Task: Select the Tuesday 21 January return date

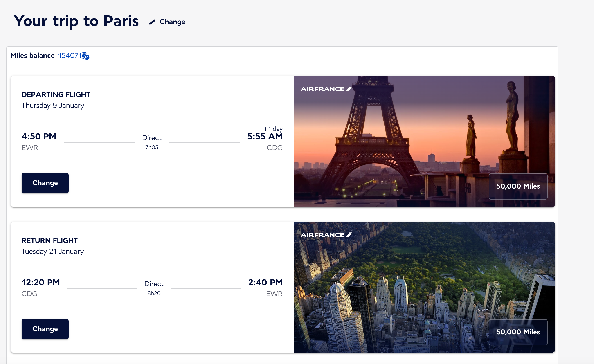Action: point(53,252)
